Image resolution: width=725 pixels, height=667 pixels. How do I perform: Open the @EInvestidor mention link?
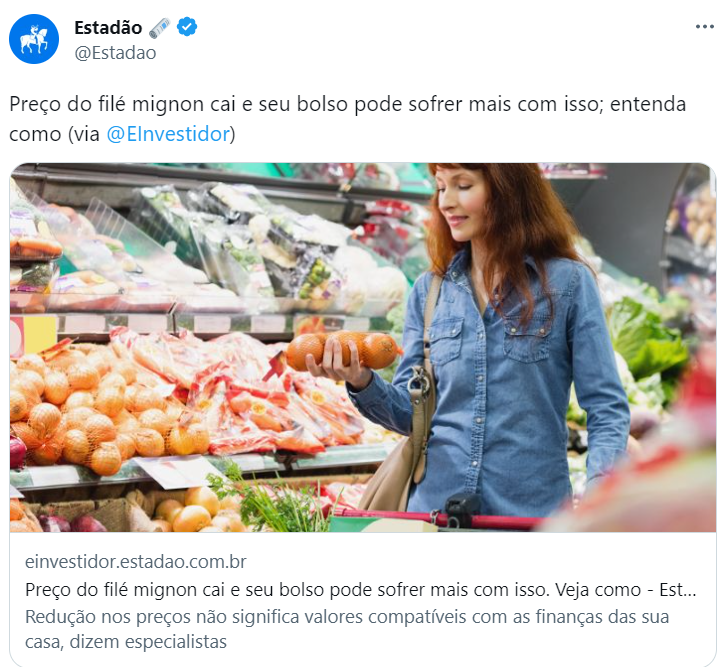click(168, 134)
